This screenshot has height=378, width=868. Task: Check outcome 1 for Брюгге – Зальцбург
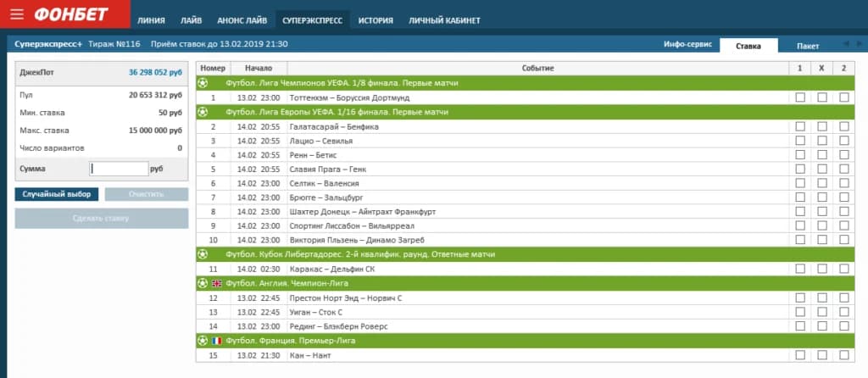pyautogui.click(x=800, y=197)
